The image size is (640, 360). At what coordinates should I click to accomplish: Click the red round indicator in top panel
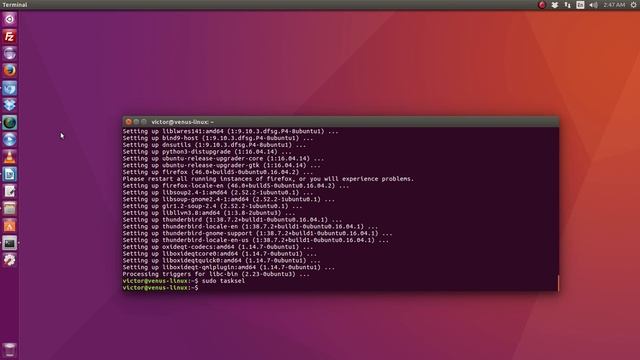pyautogui.click(x=542, y=5)
